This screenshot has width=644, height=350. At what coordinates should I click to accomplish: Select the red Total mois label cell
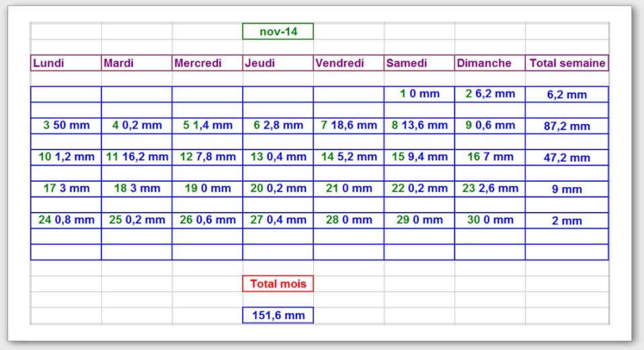278,284
